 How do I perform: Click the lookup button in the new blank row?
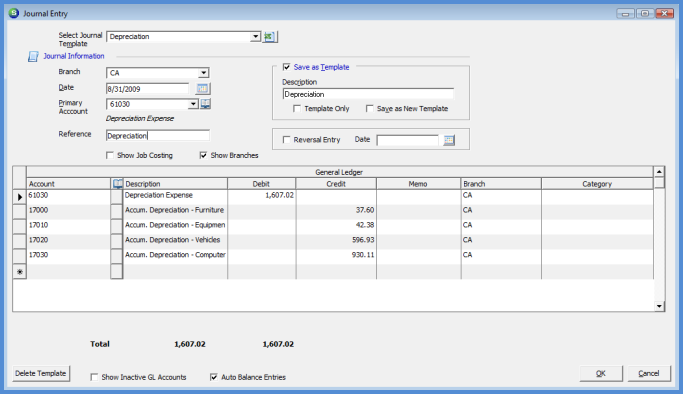click(117, 272)
